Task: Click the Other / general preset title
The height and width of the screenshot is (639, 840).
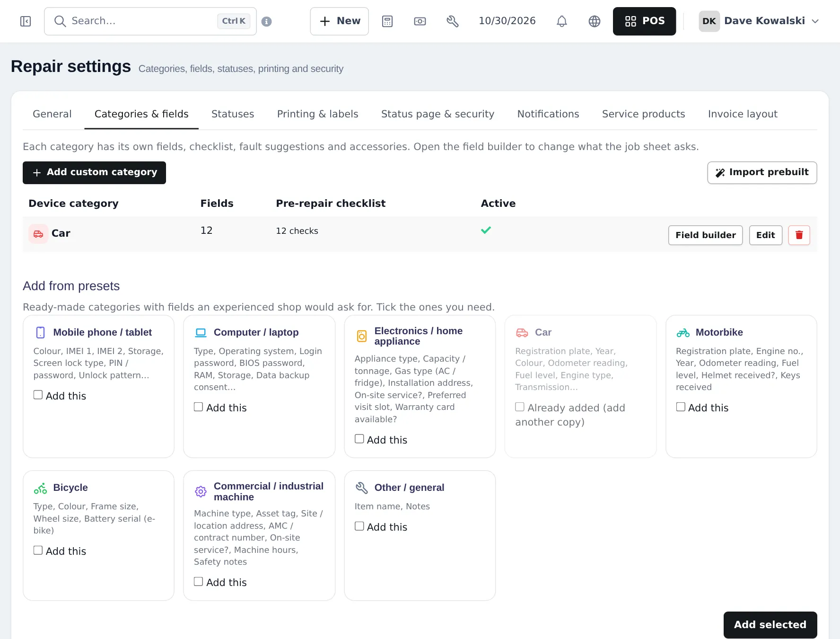Action: tap(409, 488)
